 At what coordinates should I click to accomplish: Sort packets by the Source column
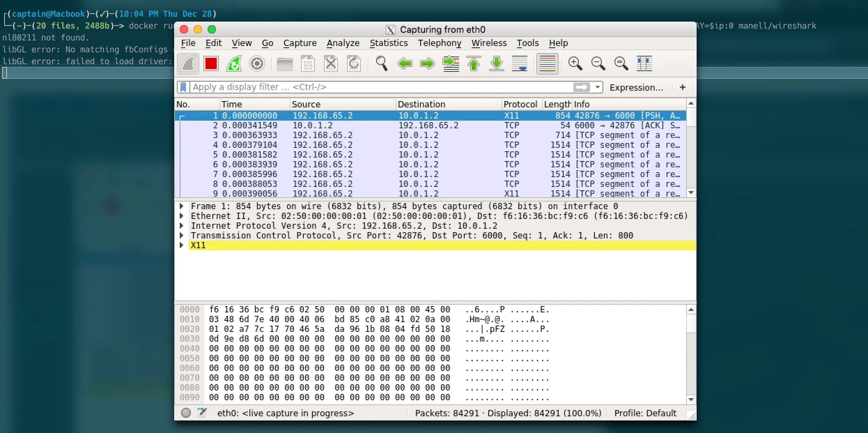[343, 104]
